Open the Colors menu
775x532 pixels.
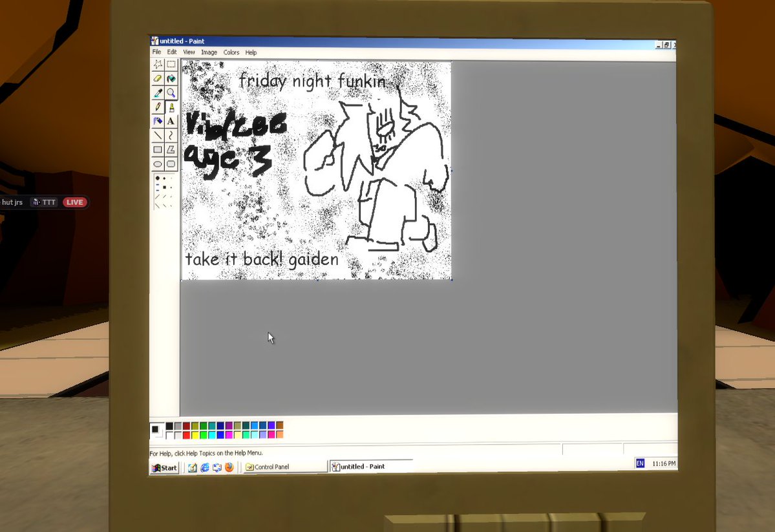point(231,52)
